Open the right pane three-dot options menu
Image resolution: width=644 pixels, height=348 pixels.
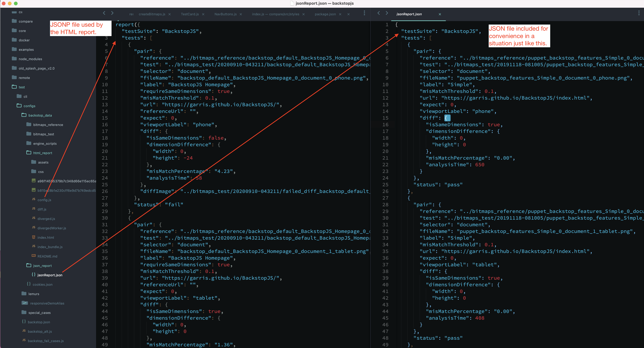click(639, 13)
